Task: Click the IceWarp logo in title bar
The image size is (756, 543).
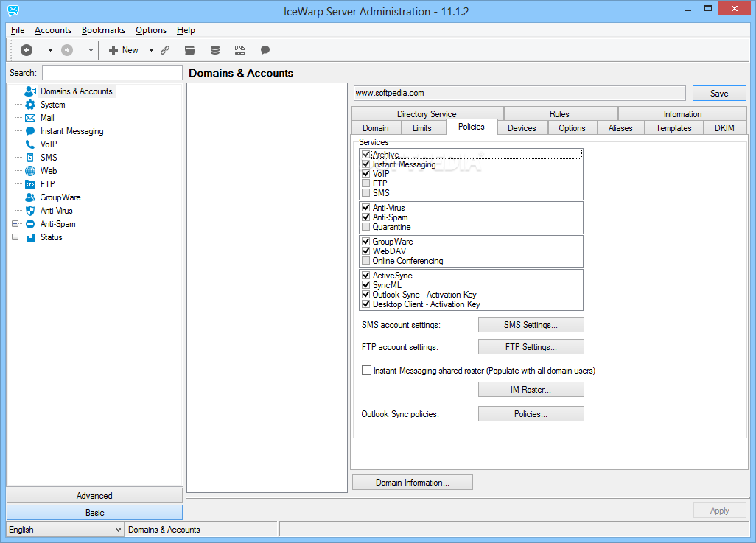Action: coord(13,10)
